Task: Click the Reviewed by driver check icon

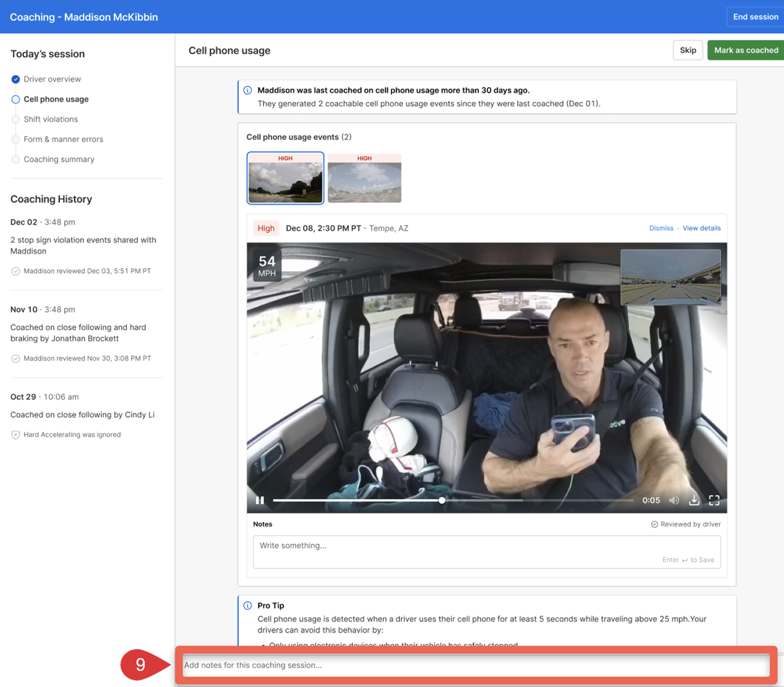Action: tap(654, 524)
